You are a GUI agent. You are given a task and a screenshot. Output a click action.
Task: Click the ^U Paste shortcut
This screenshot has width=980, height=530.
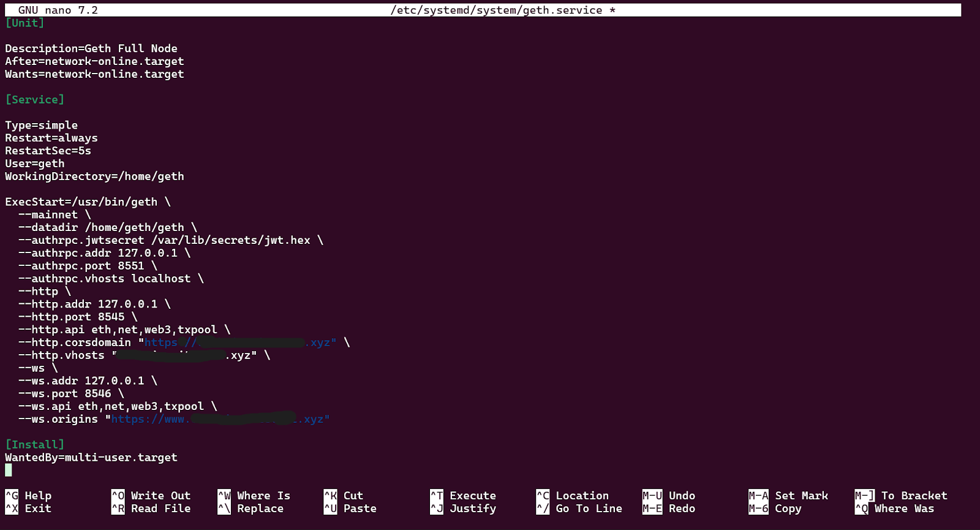coord(350,509)
